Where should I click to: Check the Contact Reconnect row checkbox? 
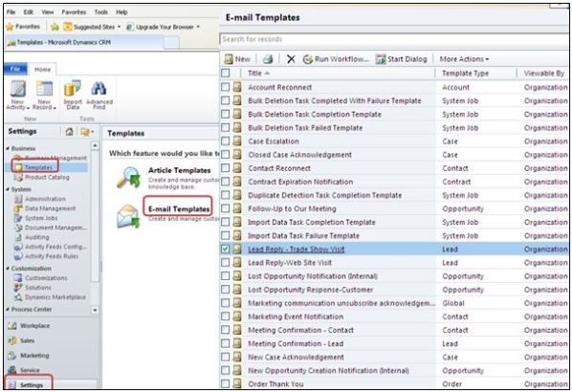click(x=226, y=167)
